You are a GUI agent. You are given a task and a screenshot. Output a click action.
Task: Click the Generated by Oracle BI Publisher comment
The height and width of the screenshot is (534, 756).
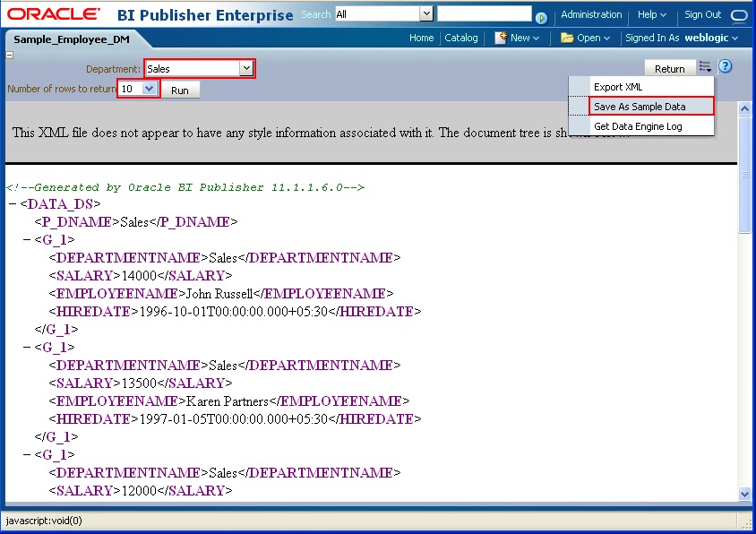pos(185,187)
